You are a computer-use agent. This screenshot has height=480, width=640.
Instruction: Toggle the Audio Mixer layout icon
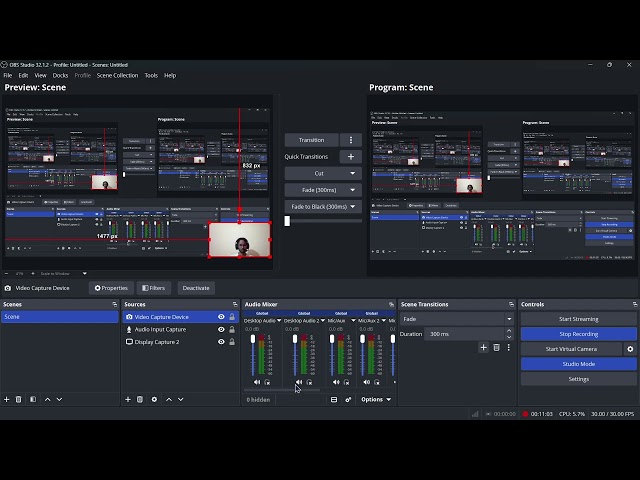click(334, 400)
